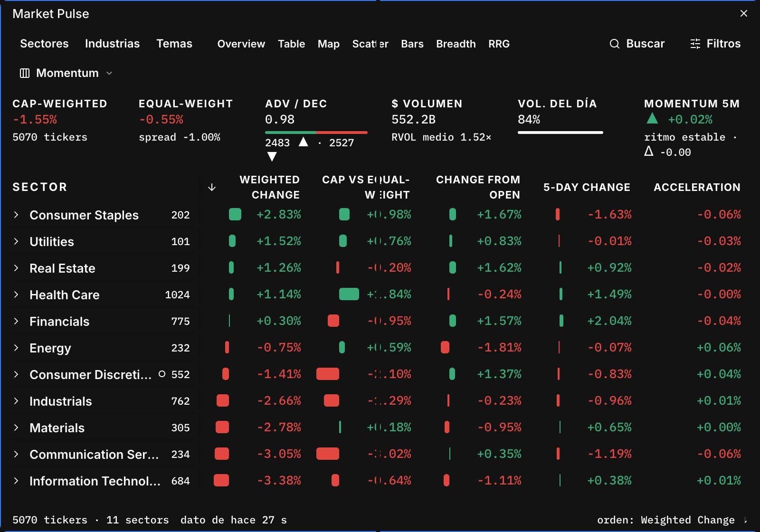The image size is (760, 532).
Task: Sort by Change From Open column header
Action: (478, 187)
